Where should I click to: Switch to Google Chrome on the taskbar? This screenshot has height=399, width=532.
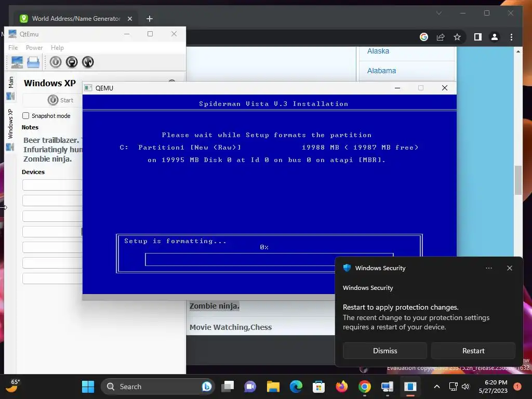364,387
